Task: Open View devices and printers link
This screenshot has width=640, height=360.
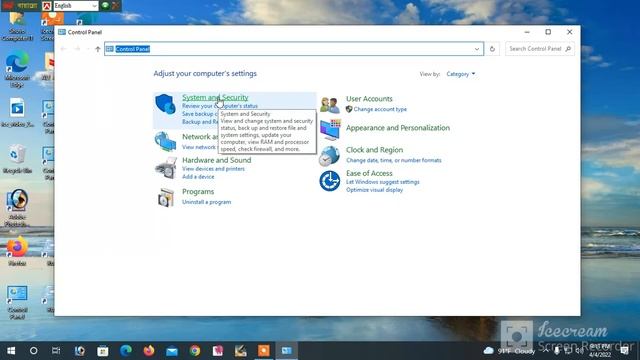Action: [x=213, y=169]
